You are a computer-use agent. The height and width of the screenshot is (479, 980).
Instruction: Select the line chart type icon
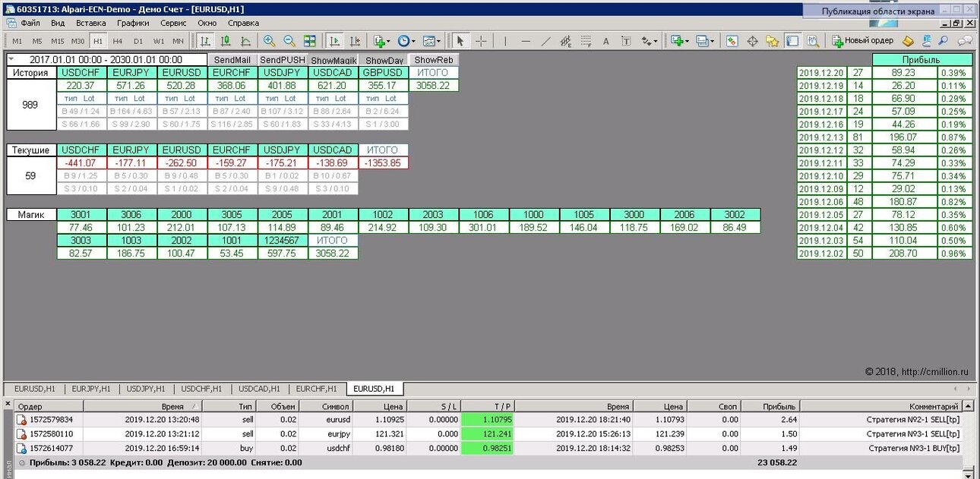tap(245, 41)
